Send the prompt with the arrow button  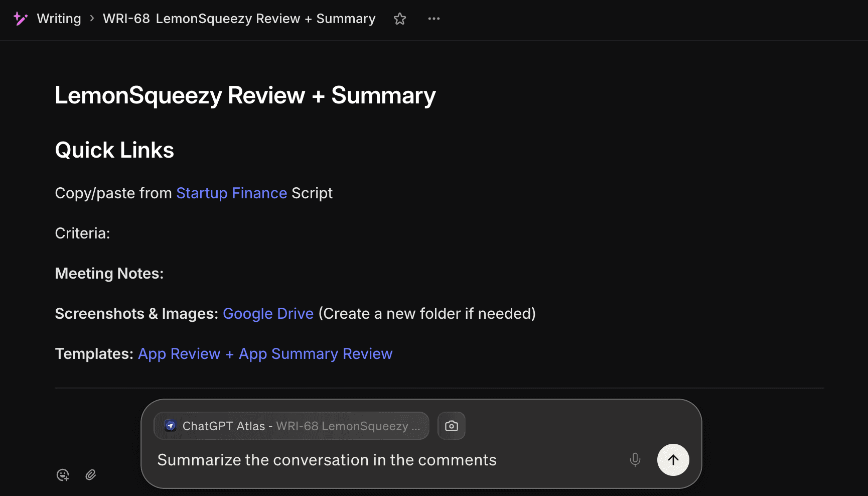click(x=673, y=460)
